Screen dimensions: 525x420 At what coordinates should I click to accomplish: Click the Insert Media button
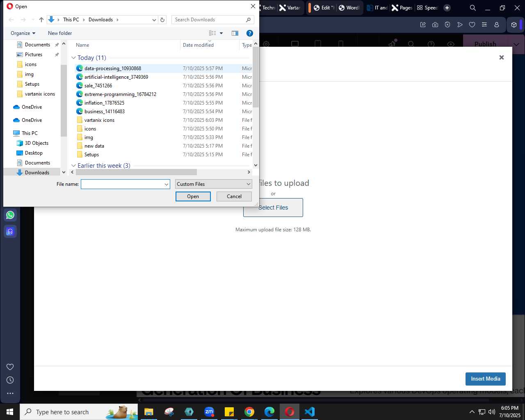pyautogui.click(x=486, y=379)
